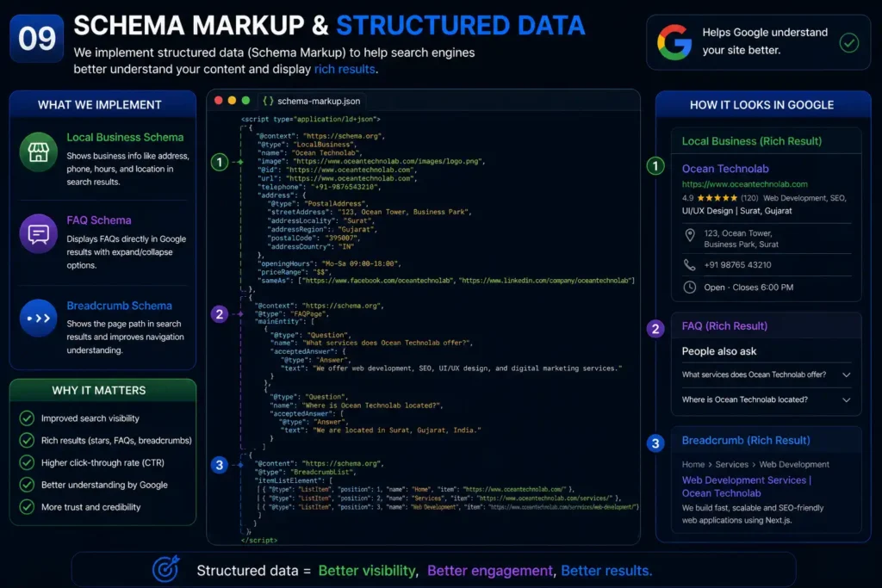Click the "telephone": "+91-9876543210" code line
882x588 pixels.
[319, 187]
